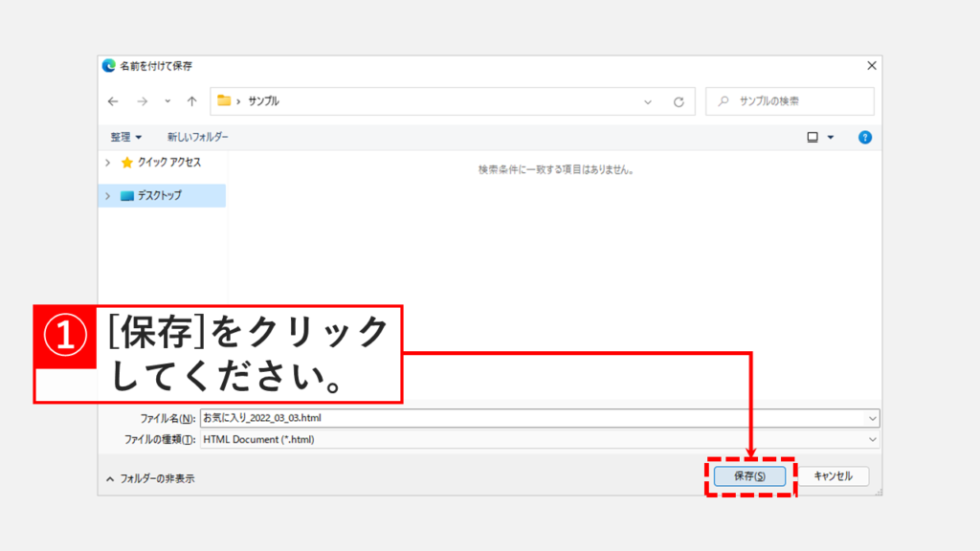This screenshot has height=551, width=980.
Task: Click the view mode icon
Action: (x=813, y=138)
